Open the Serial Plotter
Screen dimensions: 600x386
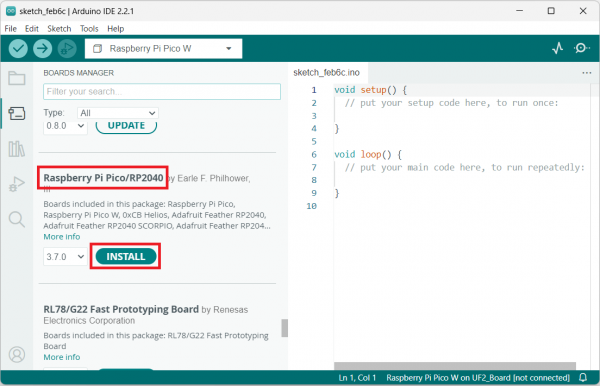coord(558,48)
